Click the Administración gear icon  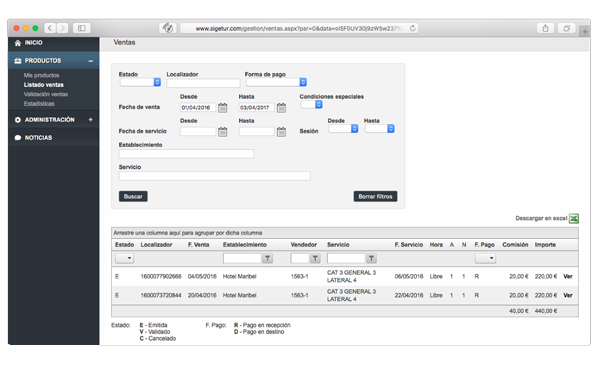point(18,120)
